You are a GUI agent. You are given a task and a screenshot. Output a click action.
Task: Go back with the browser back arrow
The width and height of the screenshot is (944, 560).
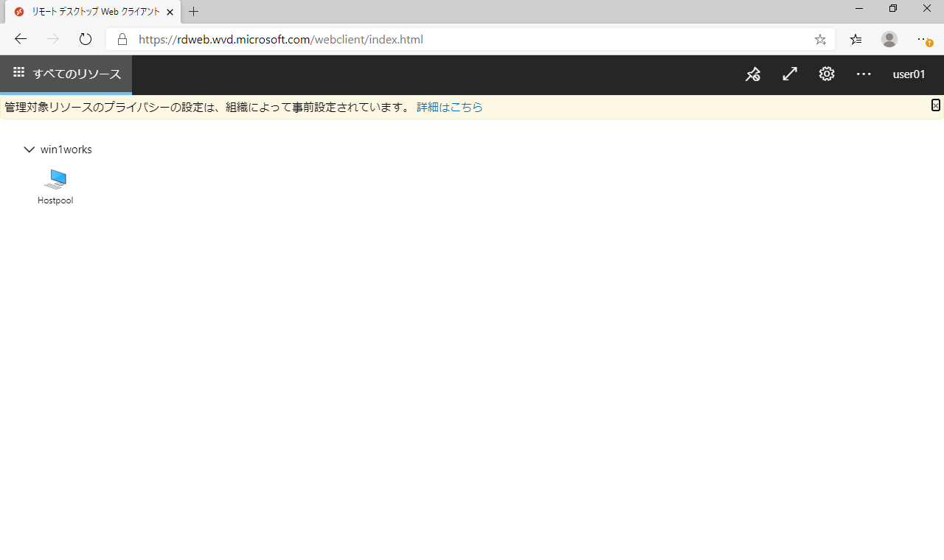(21, 40)
